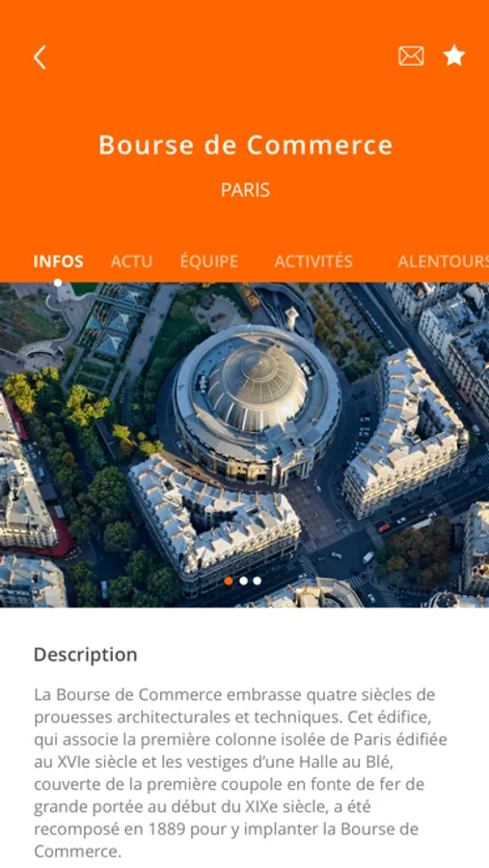Screen dimensions: 489x868
Task: Toggle the favorite star icon
Action: (454, 55)
